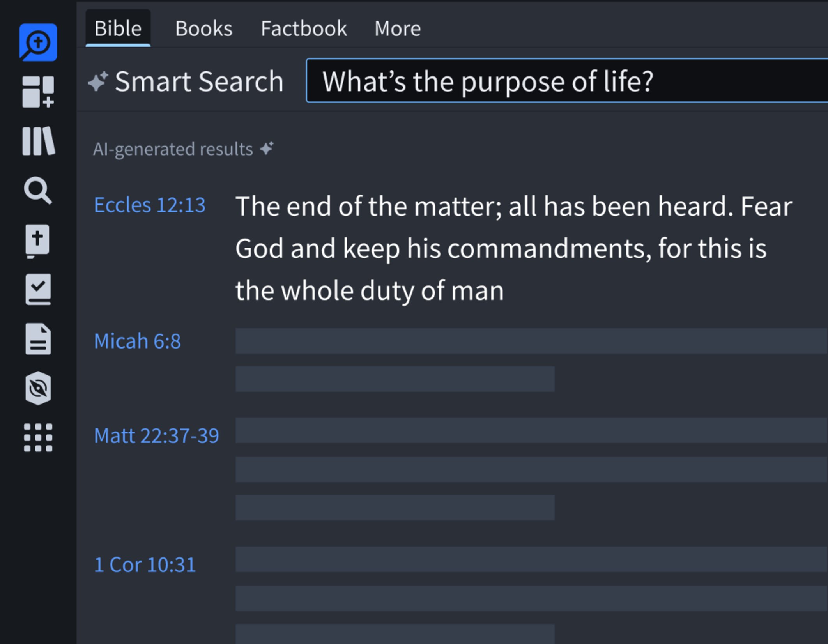Open the Matt 22:37-39 reference link
Screen dimensions: 828x644
(156, 435)
